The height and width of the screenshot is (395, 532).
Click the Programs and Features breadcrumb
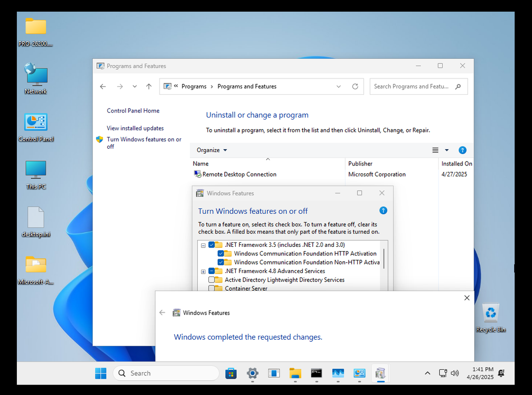[247, 86]
